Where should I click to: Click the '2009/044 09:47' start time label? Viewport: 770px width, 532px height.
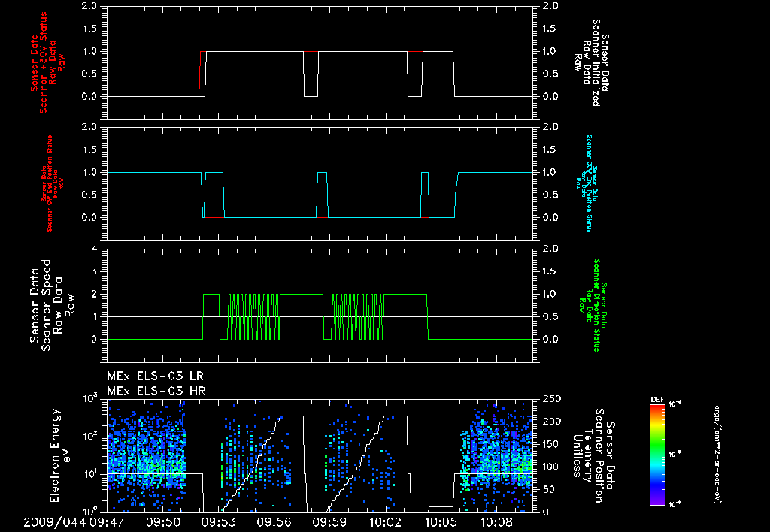(74, 522)
